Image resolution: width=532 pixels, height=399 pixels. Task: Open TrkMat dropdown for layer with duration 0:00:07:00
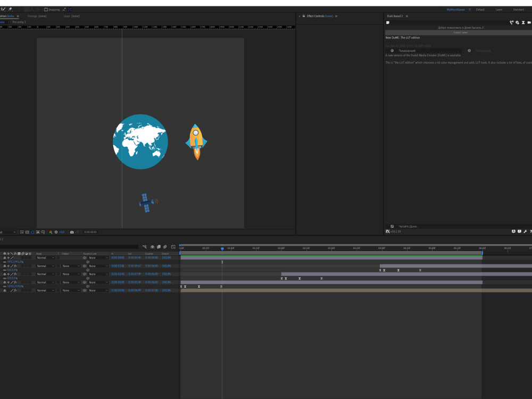click(x=71, y=290)
